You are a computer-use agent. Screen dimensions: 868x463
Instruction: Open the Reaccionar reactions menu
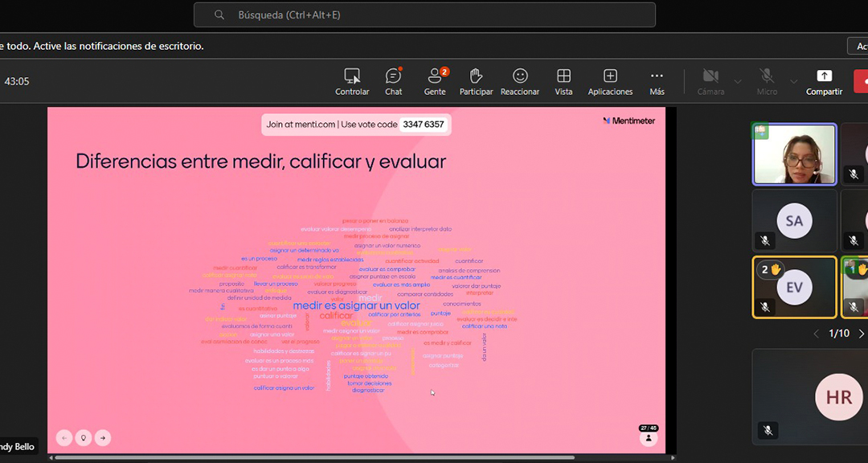pyautogui.click(x=520, y=81)
